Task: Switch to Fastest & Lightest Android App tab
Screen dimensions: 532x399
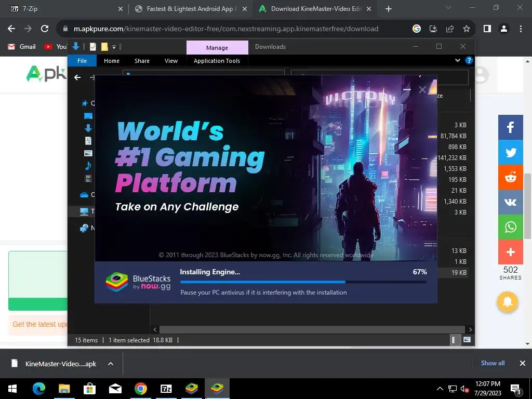Action: 191,9
